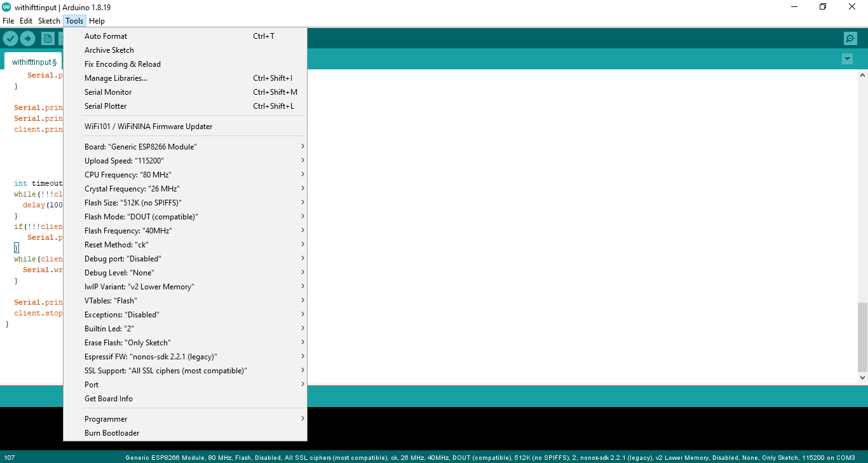
Task: Click the Verify checkmark icon
Action: 10,38
